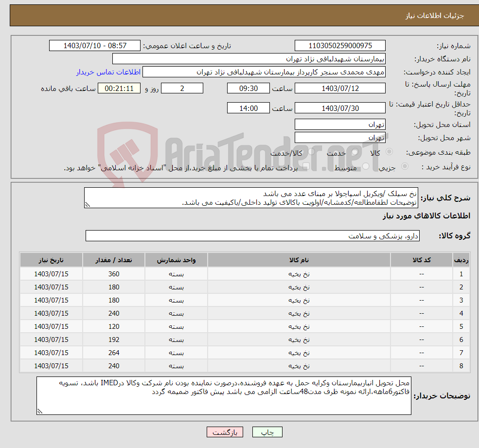Click the validity time field 14:00
The width and height of the screenshot is (479, 448).
[248, 108]
